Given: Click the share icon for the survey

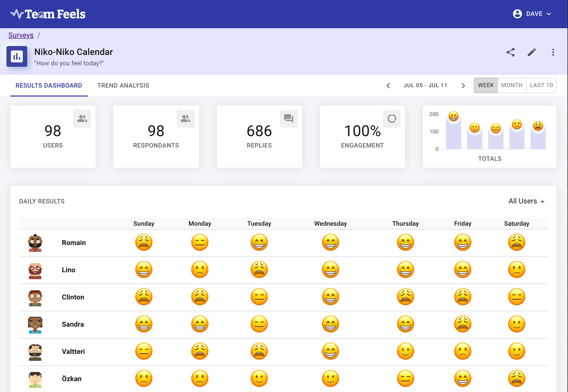Looking at the screenshot, I should [x=510, y=52].
